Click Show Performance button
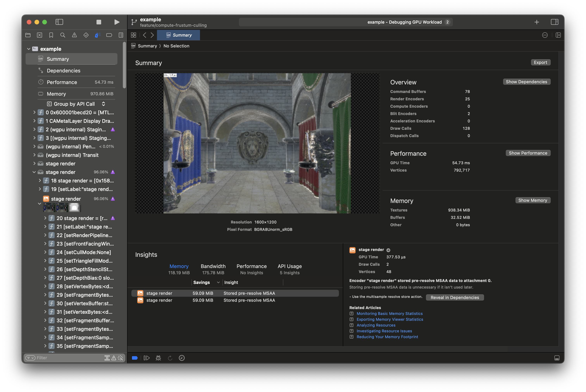586x392 pixels. [x=528, y=153]
